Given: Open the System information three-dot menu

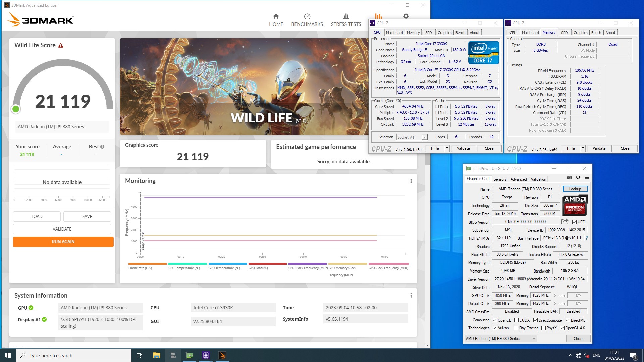Looking at the screenshot, I should point(411,295).
